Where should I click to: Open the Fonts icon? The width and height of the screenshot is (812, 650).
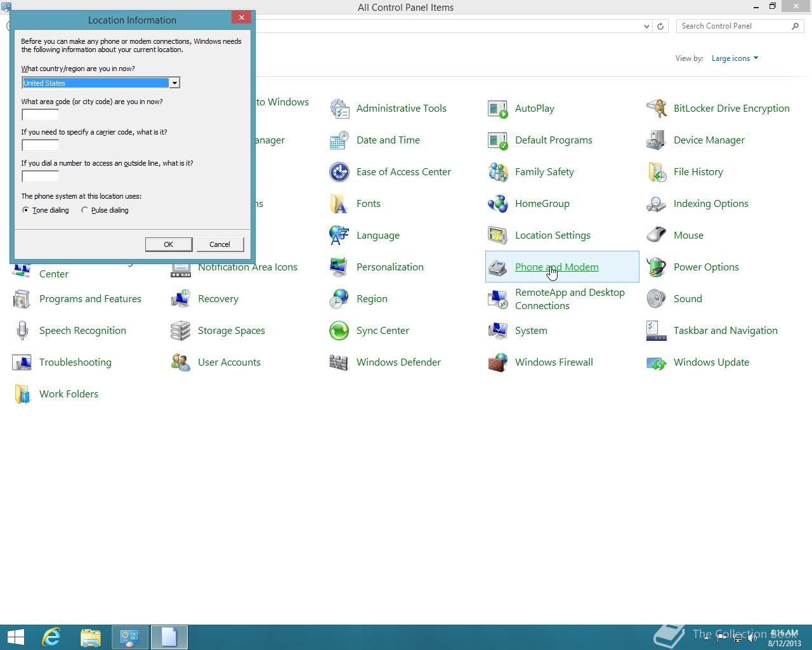[339, 204]
